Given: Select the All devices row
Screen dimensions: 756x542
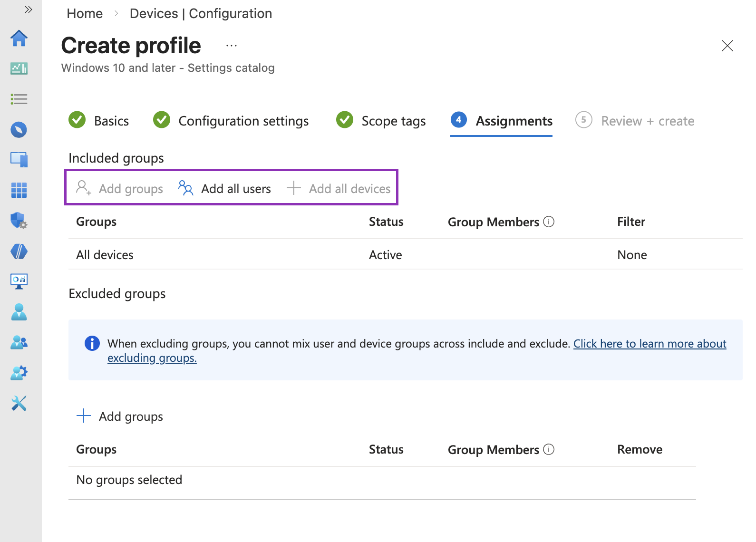Looking at the screenshot, I should coord(405,255).
